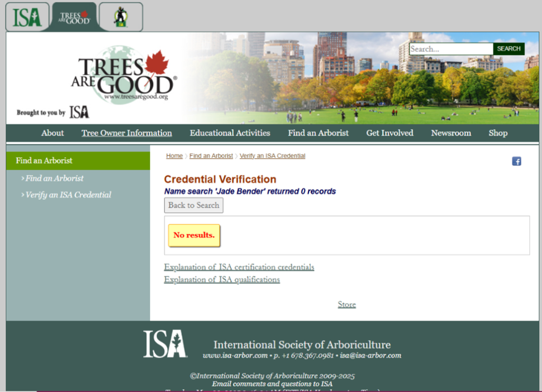Open the Find an Arborist sidebar sublink
Viewport: 542px width, 392px height.
tap(55, 178)
